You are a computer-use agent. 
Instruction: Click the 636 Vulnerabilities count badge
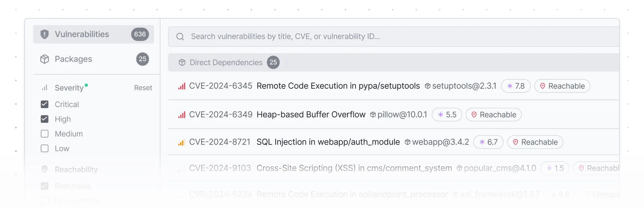point(140,34)
